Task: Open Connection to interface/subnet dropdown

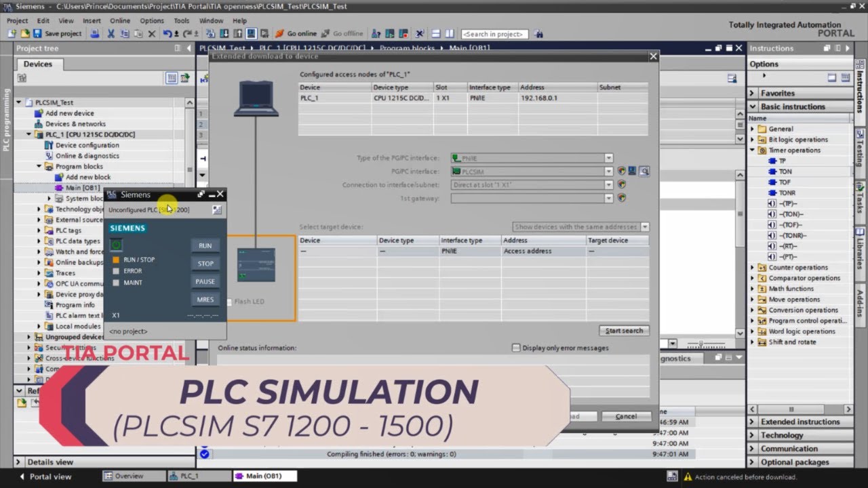Action: (x=608, y=184)
